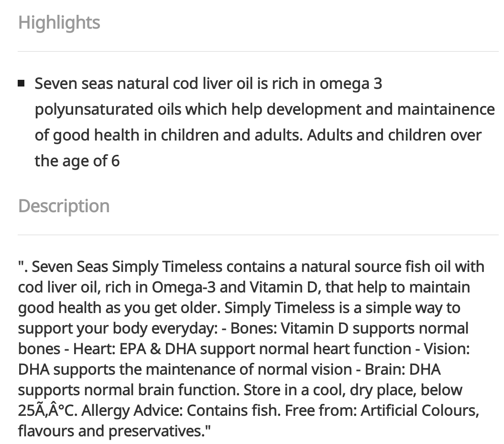Click the divider line below Description heading
The image size is (504, 444).
coord(258,235)
